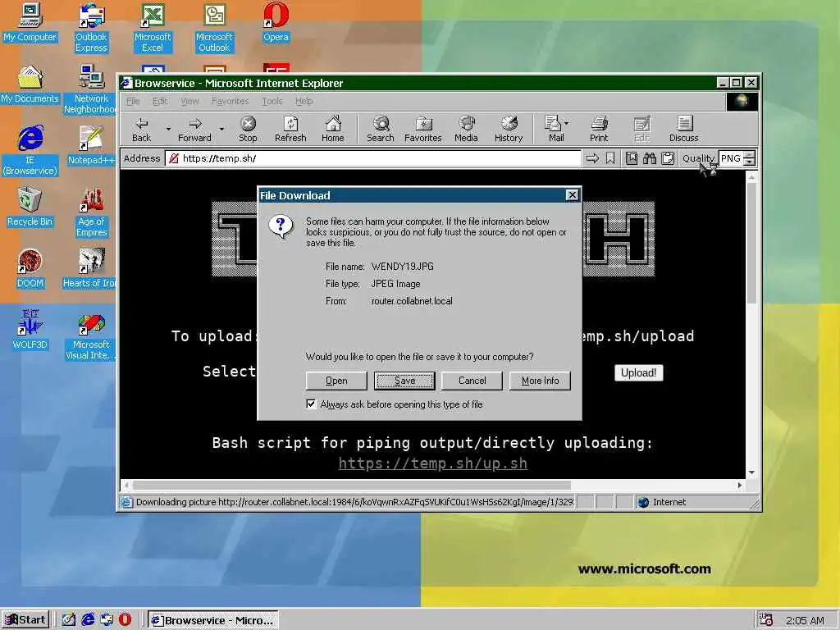Click the binoculars find icon
This screenshot has height=630, width=840.
coord(650,158)
